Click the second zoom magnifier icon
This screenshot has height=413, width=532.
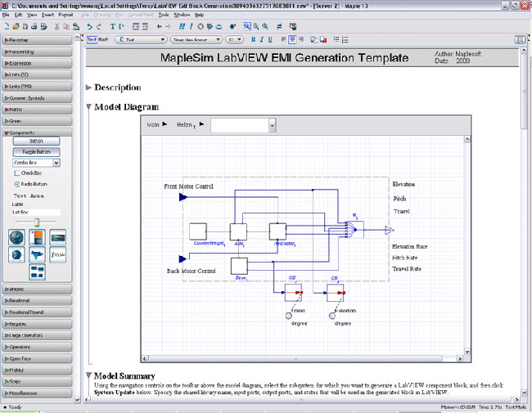256,26
